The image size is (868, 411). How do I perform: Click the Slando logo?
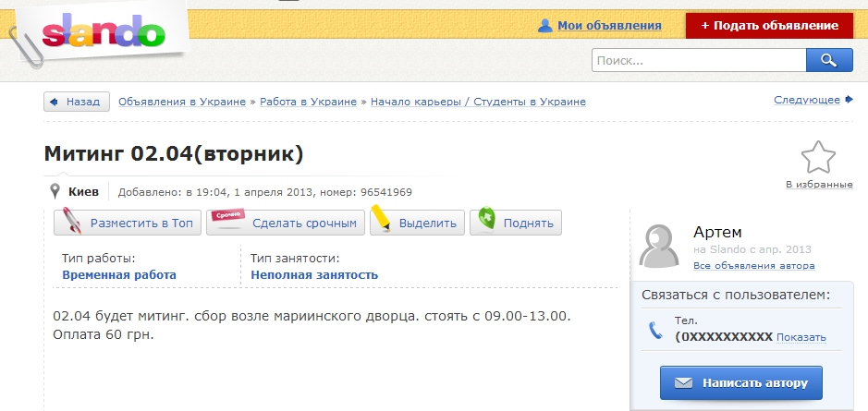point(104,32)
